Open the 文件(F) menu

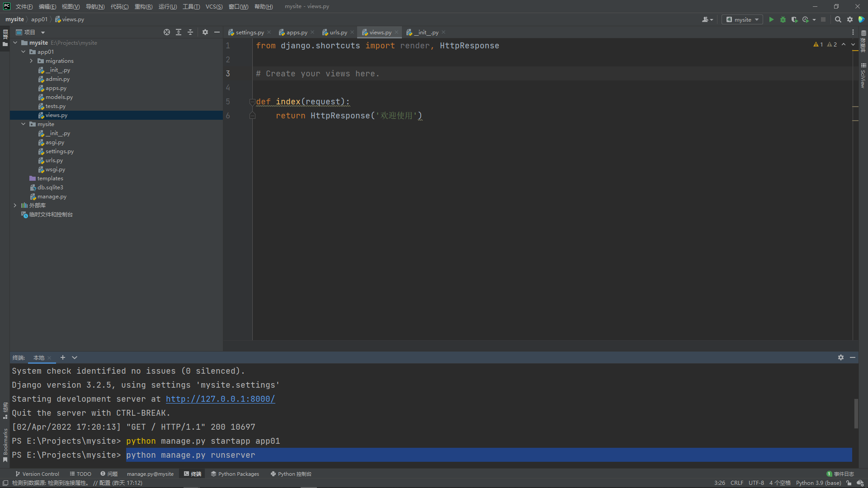24,6
